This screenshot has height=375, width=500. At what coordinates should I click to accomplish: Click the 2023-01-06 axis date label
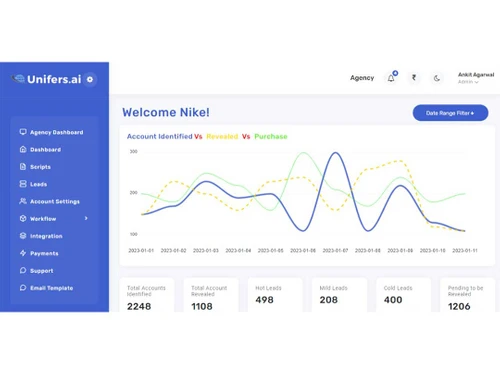tap(303, 250)
